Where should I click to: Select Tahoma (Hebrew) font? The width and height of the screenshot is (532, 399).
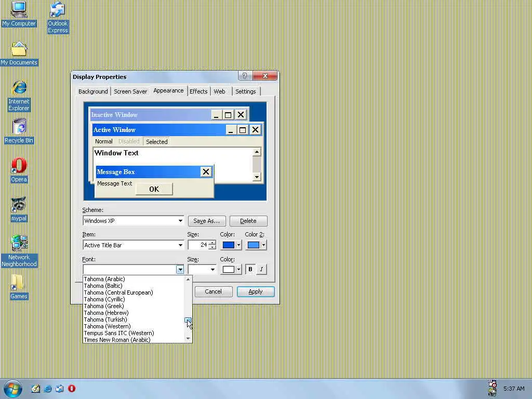click(x=134, y=313)
